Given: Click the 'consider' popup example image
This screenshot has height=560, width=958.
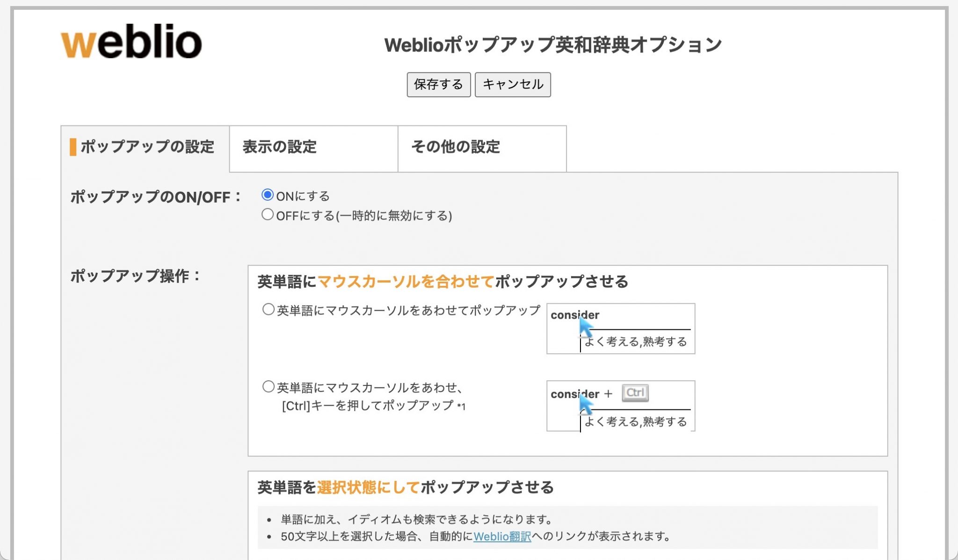Looking at the screenshot, I should coord(621,329).
